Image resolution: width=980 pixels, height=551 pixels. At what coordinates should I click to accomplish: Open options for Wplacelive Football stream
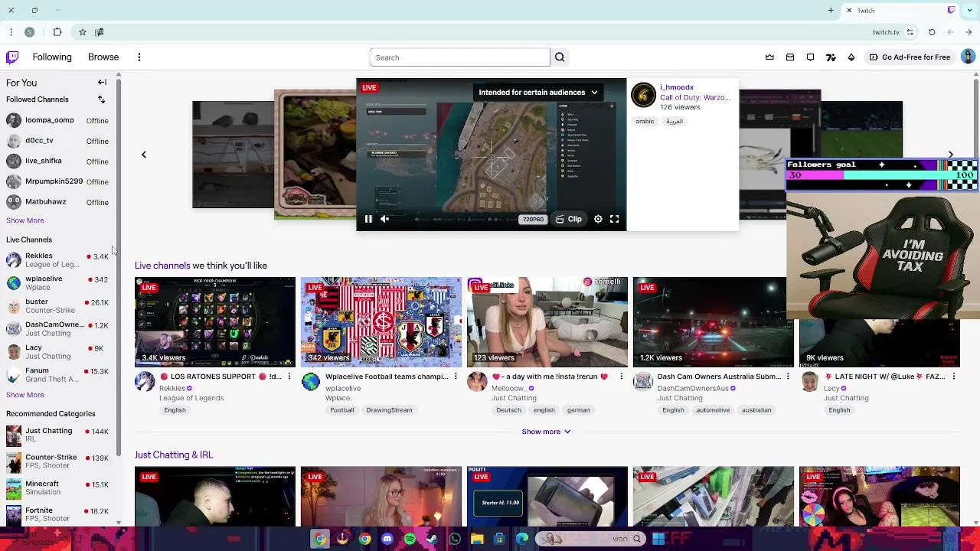(x=456, y=377)
